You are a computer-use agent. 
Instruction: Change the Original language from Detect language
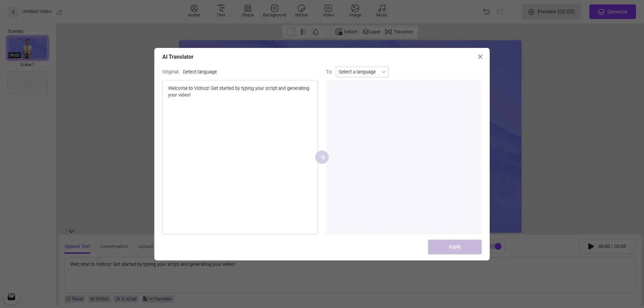click(x=200, y=72)
